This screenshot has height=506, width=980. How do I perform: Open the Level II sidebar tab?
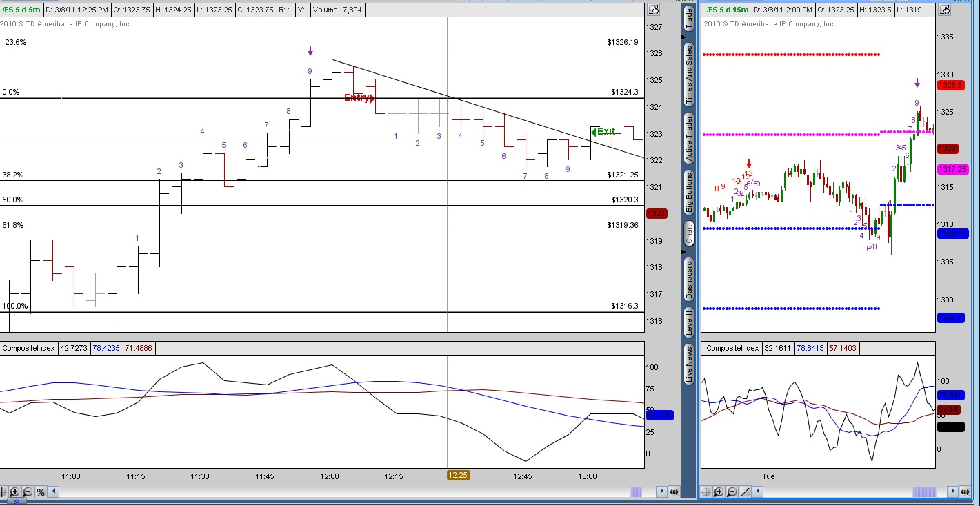point(689,322)
